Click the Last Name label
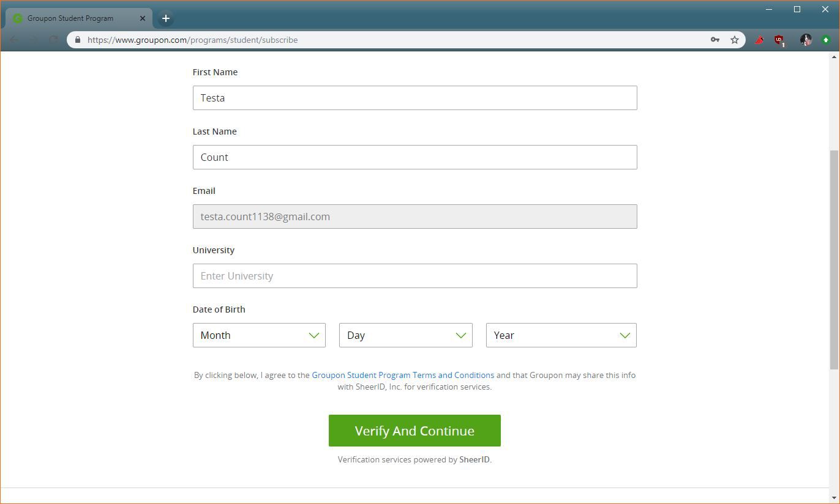Viewport: 840px width, 504px height. (x=214, y=132)
